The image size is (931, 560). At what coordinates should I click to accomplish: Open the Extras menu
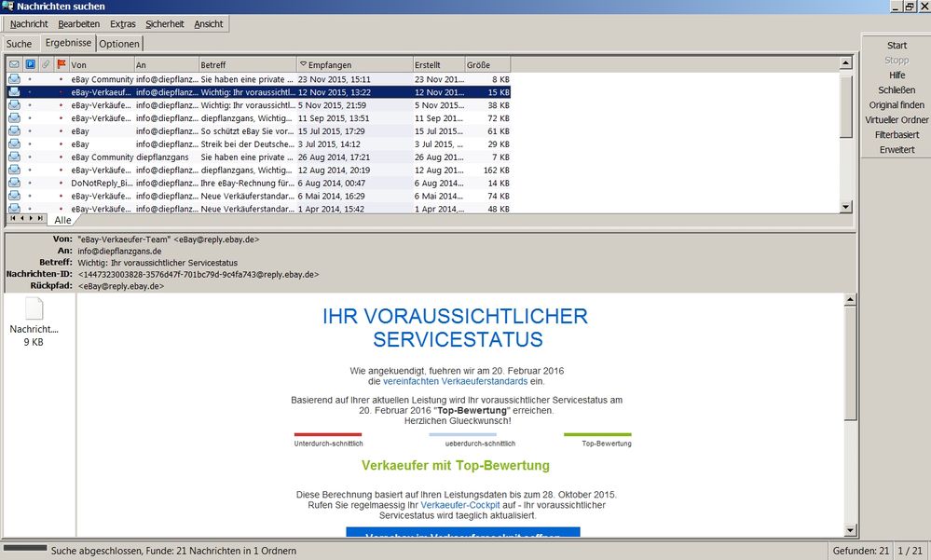[x=122, y=23]
